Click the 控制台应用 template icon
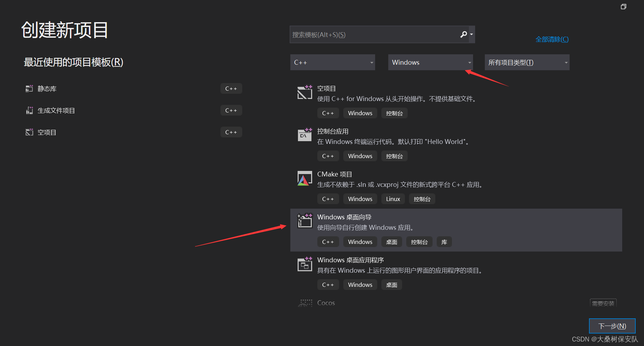This screenshot has height=346, width=644. coord(305,135)
